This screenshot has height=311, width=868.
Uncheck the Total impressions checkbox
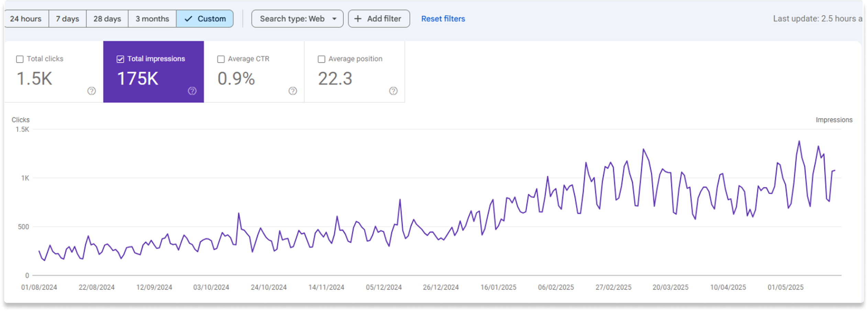(120, 59)
